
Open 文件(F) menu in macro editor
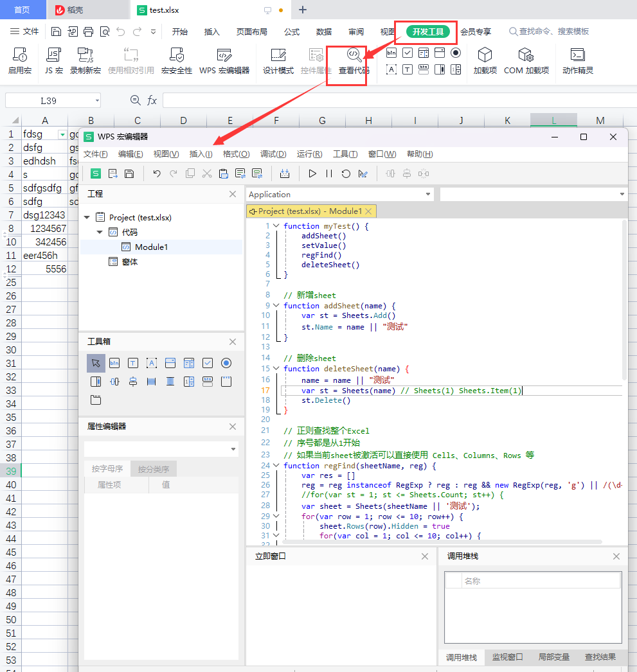click(x=95, y=154)
